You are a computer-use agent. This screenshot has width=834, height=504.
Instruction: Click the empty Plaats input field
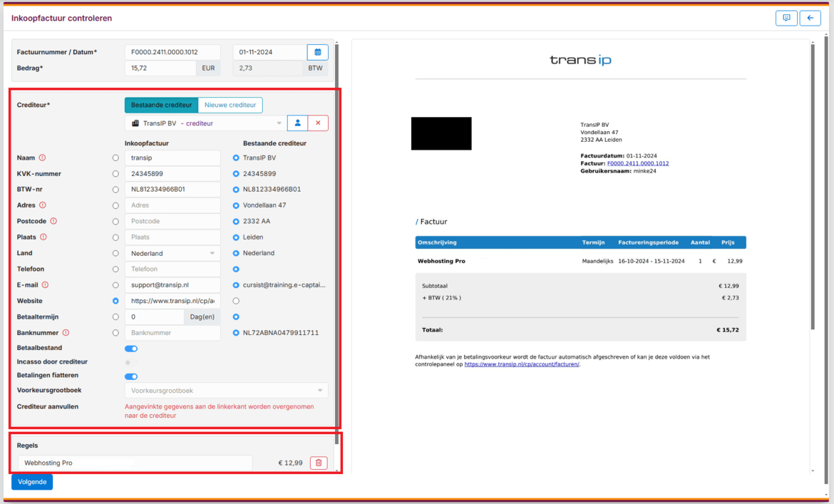173,237
